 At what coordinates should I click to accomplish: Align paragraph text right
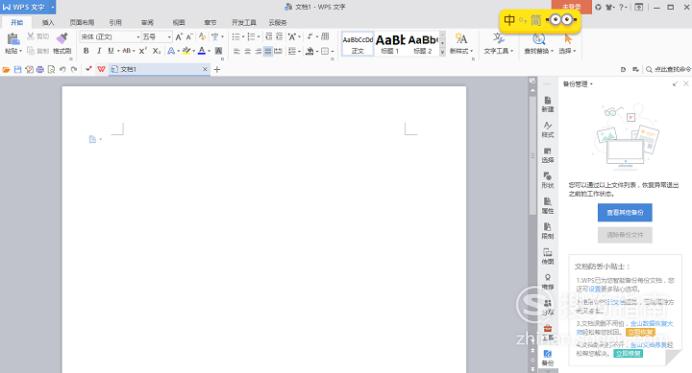coord(258,51)
